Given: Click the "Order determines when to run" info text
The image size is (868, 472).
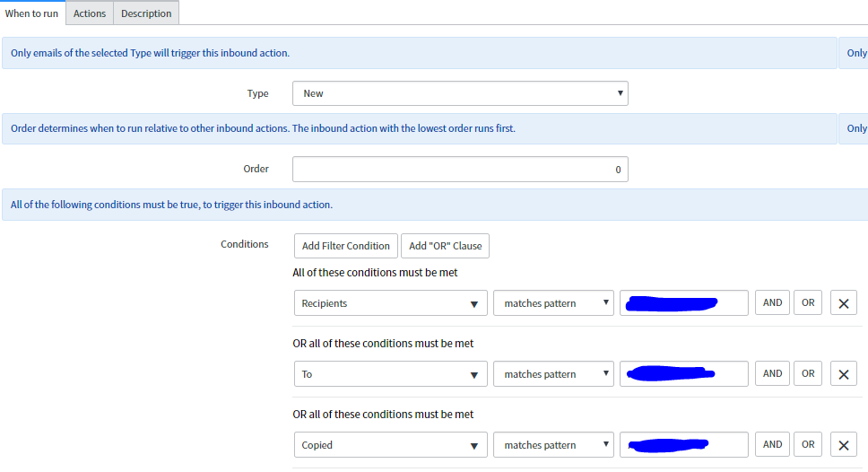Looking at the screenshot, I should click(263, 128).
